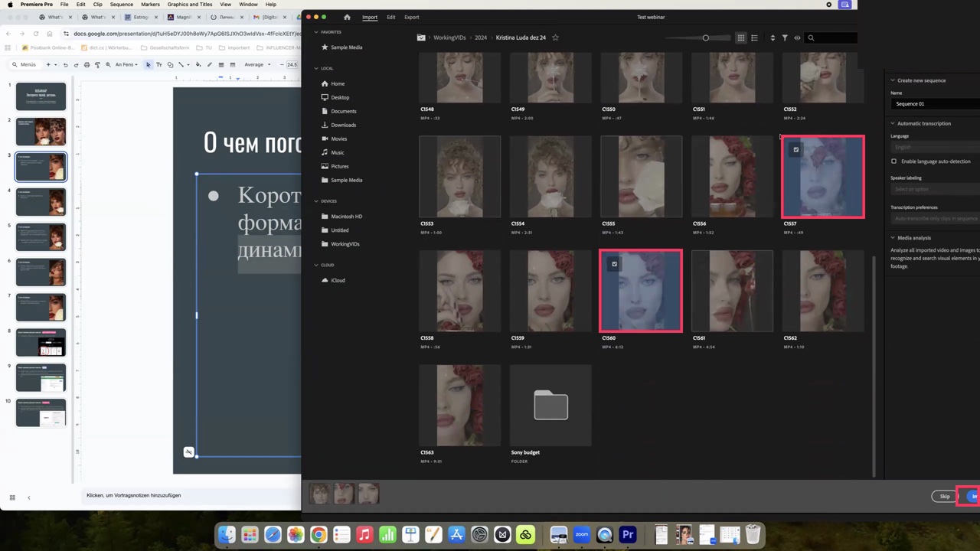Go to the 2024 breadcrumb folder

click(x=480, y=37)
